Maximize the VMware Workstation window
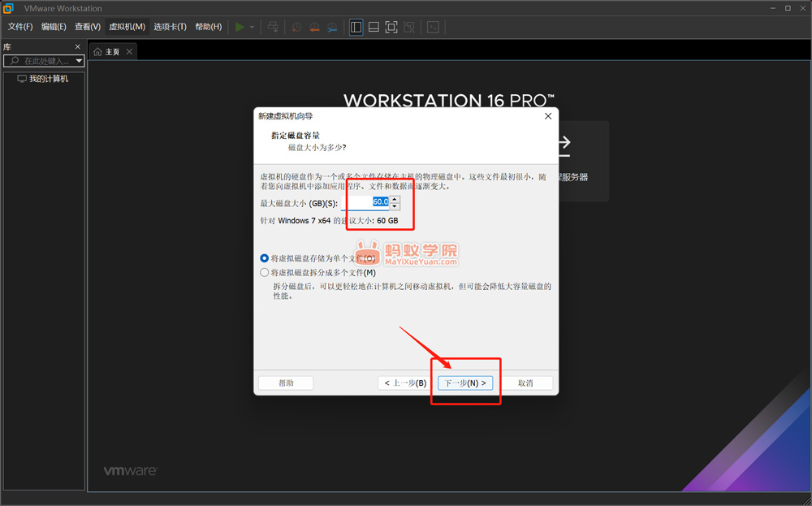812x506 pixels. (x=788, y=8)
